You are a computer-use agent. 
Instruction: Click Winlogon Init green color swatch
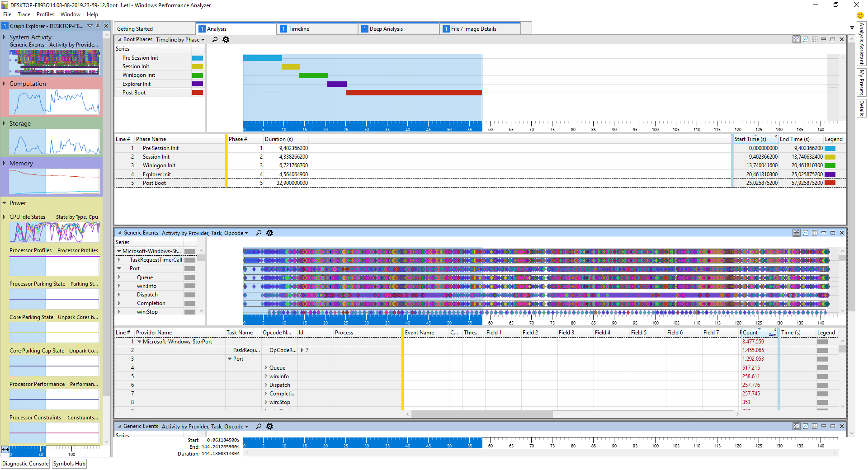pyautogui.click(x=198, y=75)
